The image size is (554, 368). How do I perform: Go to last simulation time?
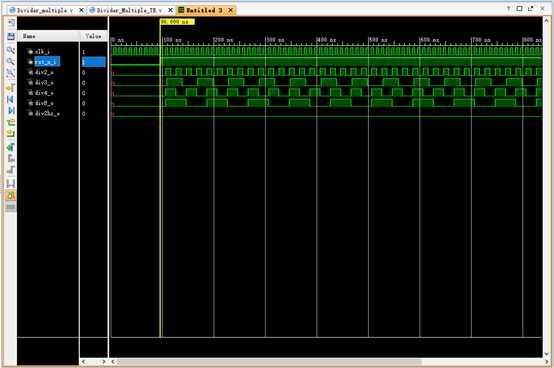click(11, 111)
